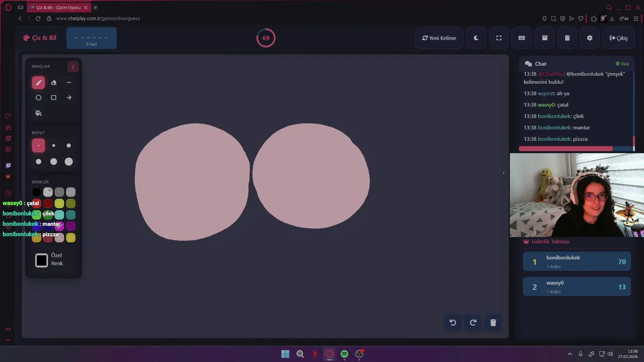Pick the dark gray swatch in the top color row
644x362 pixels.
pyautogui.click(x=59, y=192)
